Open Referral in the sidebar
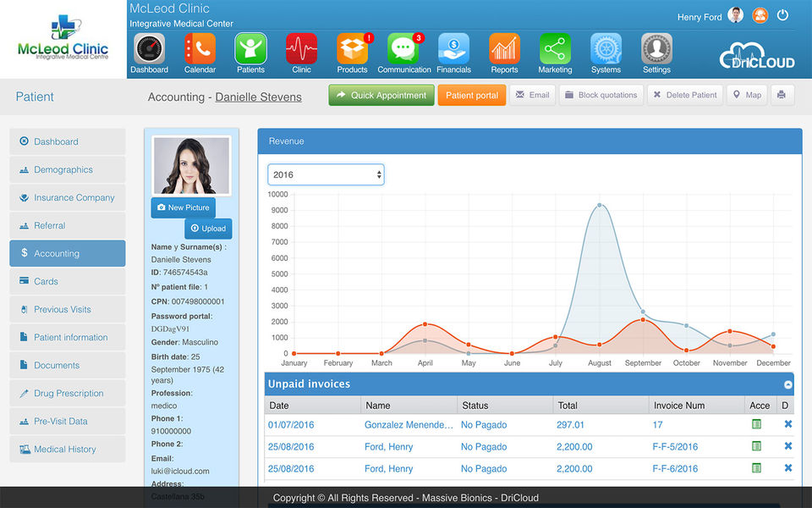Viewport: 812px width, 508px height. point(68,225)
